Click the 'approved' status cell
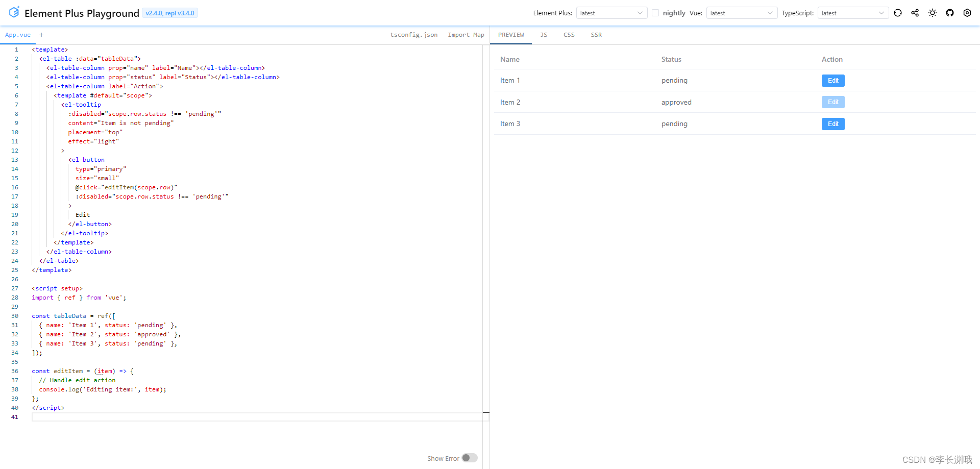 tap(676, 102)
